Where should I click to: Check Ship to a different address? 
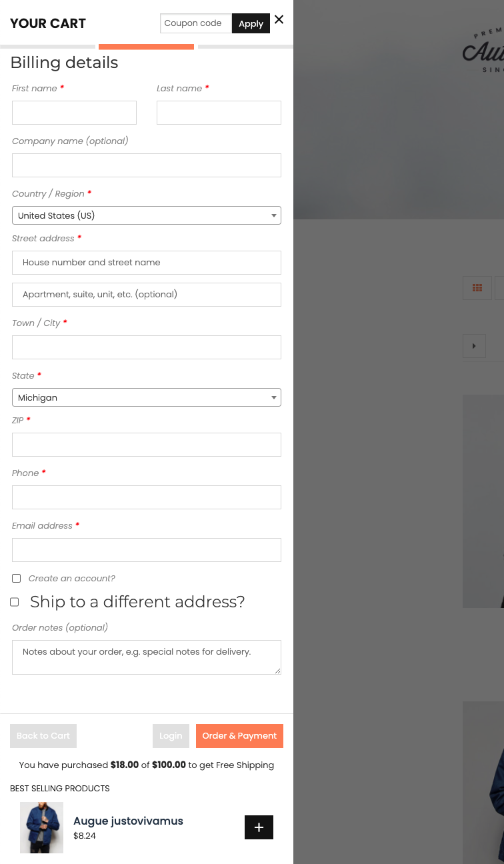15,602
